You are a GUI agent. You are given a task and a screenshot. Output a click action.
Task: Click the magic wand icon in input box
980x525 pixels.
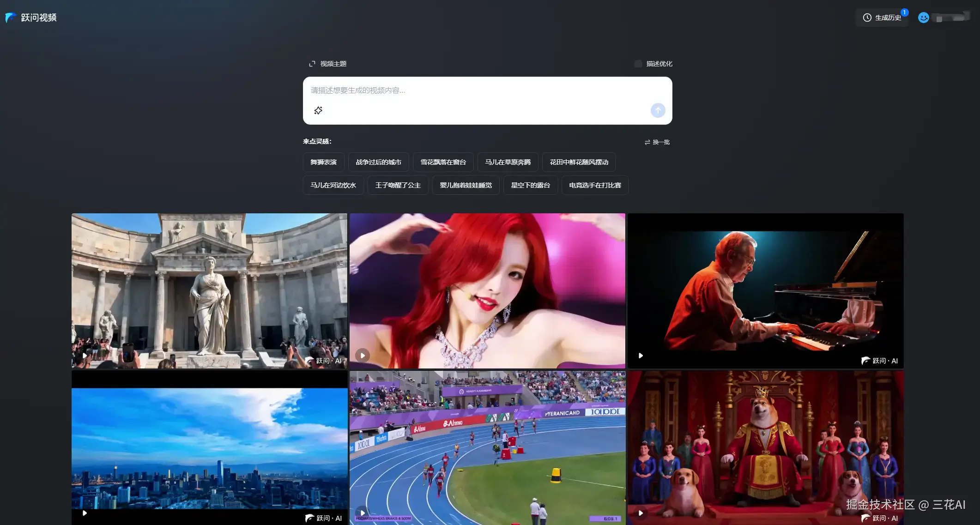pyautogui.click(x=318, y=110)
